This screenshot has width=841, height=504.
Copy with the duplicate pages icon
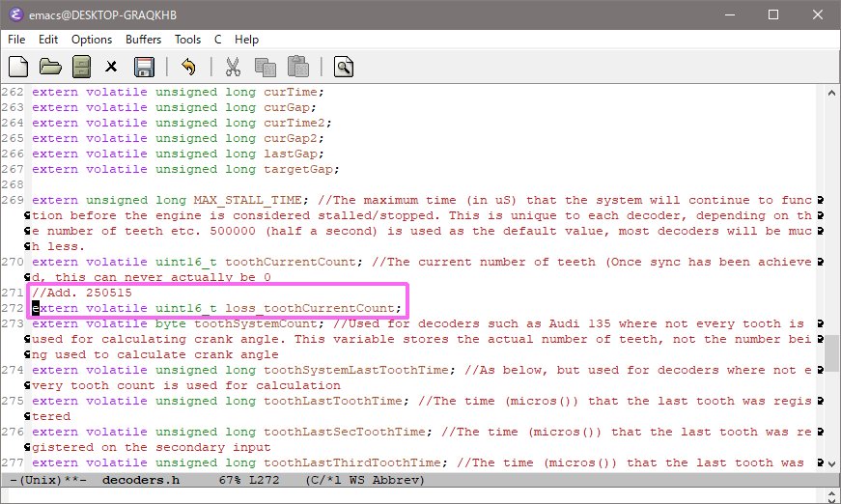(x=266, y=67)
